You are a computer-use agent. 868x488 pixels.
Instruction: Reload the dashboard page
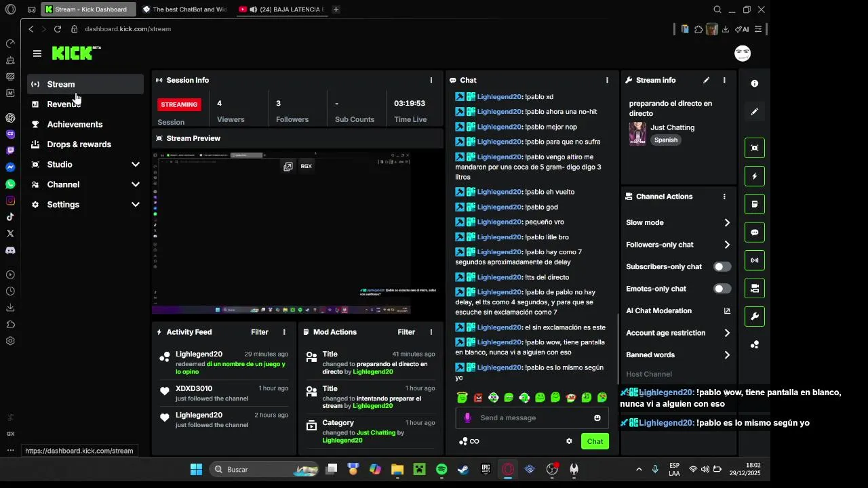coord(58,29)
